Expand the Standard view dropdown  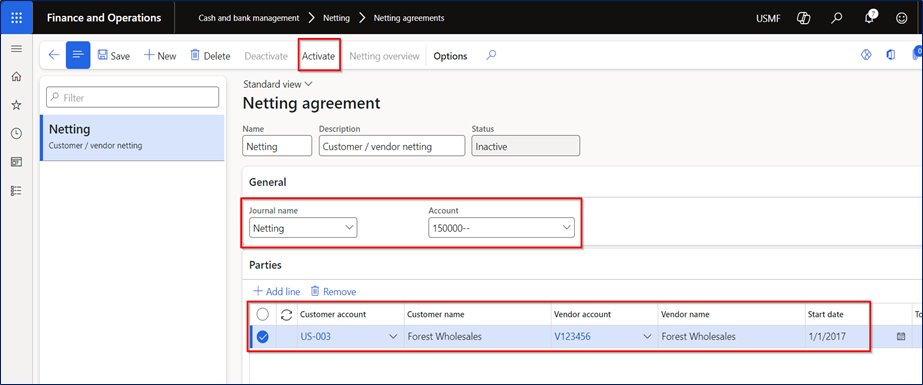pyautogui.click(x=278, y=84)
